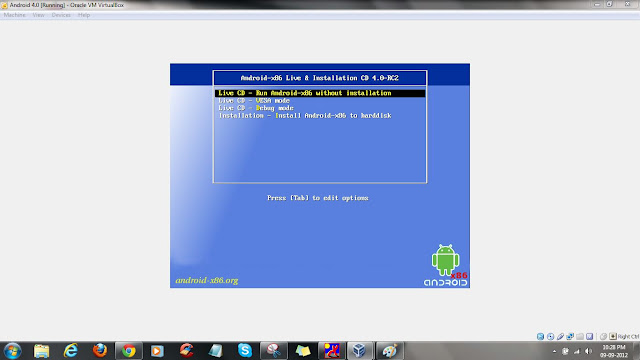Open the clock showing 09-09-2012
This screenshot has width=640, height=360.
(x=613, y=351)
